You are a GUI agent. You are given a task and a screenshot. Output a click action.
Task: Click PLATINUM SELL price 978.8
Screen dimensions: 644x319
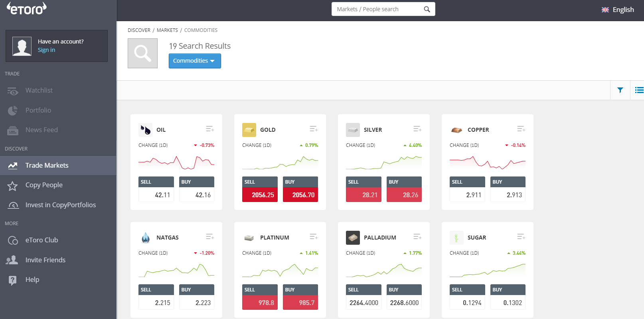point(260,303)
